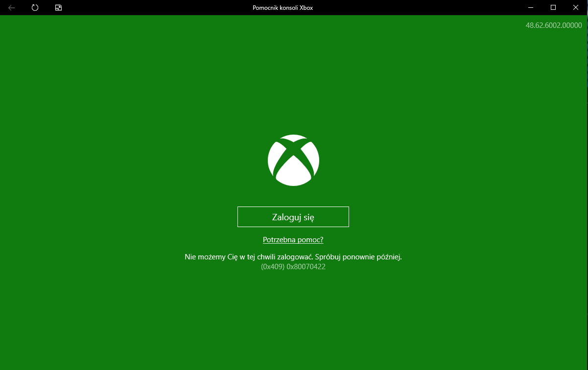
Task: Click the Pomocnik konsoli Xbox window title
Action: click(282, 8)
